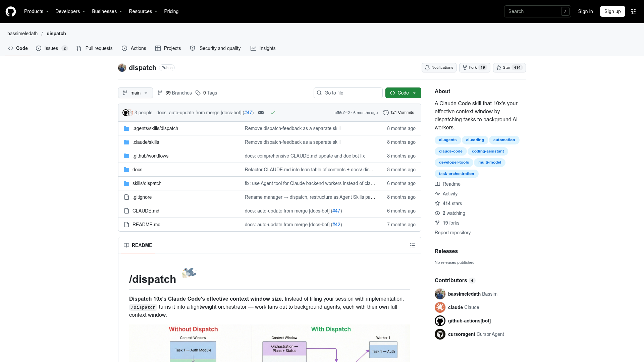
Task: View the 0 Tags link
Action: point(206,93)
